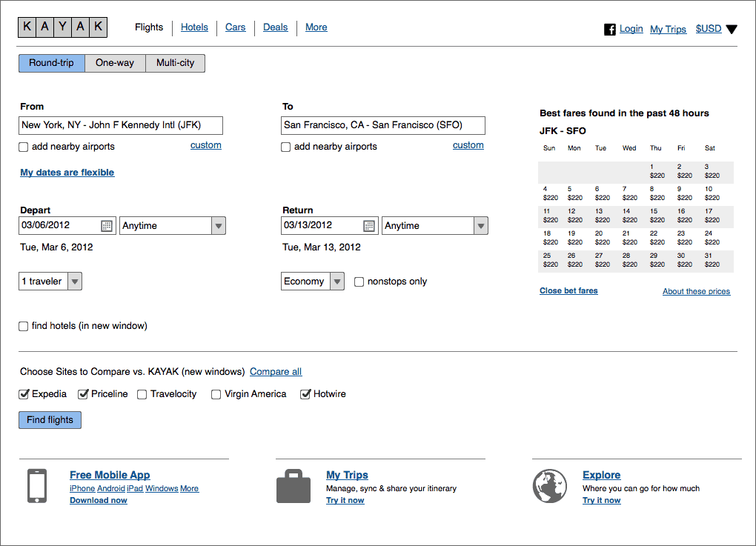Click the Android app link

pyautogui.click(x=111, y=489)
